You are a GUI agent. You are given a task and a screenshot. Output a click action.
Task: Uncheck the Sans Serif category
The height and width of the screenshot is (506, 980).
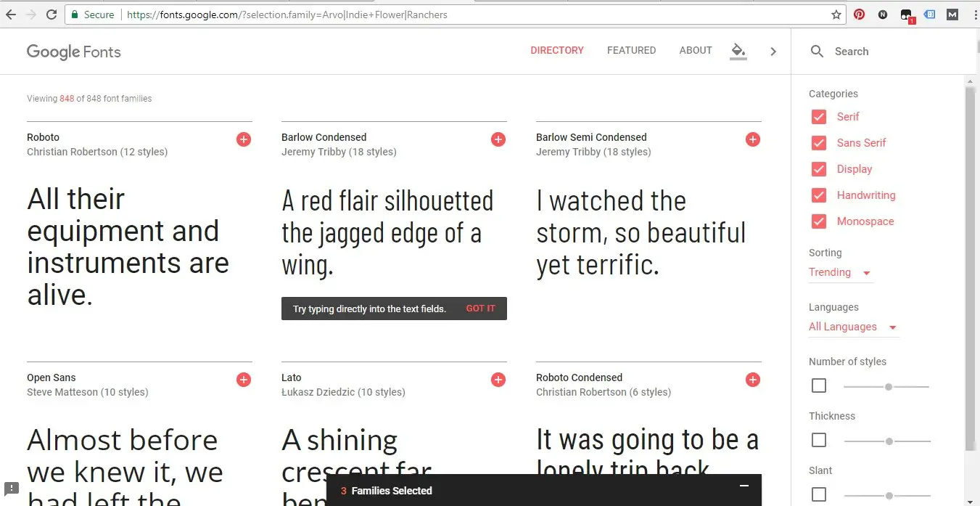(819, 143)
